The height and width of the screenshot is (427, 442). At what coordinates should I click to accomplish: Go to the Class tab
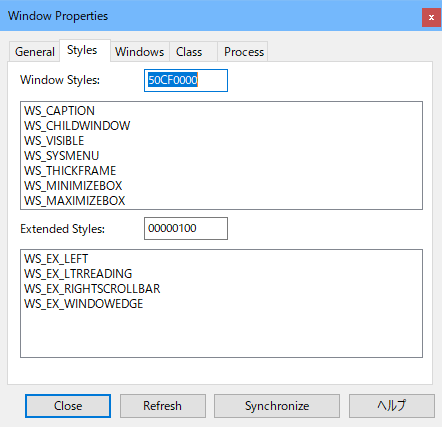(x=193, y=52)
